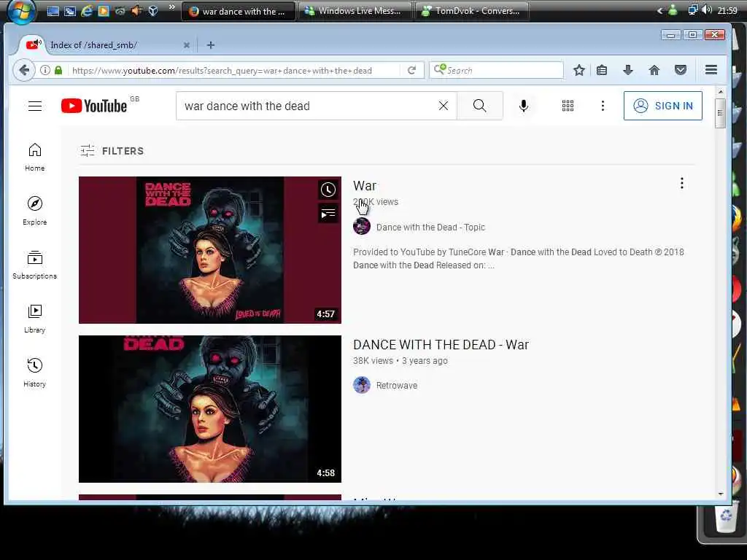
Task: Open Dance with the Dead - Topic channel
Action: [x=430, y=227]
